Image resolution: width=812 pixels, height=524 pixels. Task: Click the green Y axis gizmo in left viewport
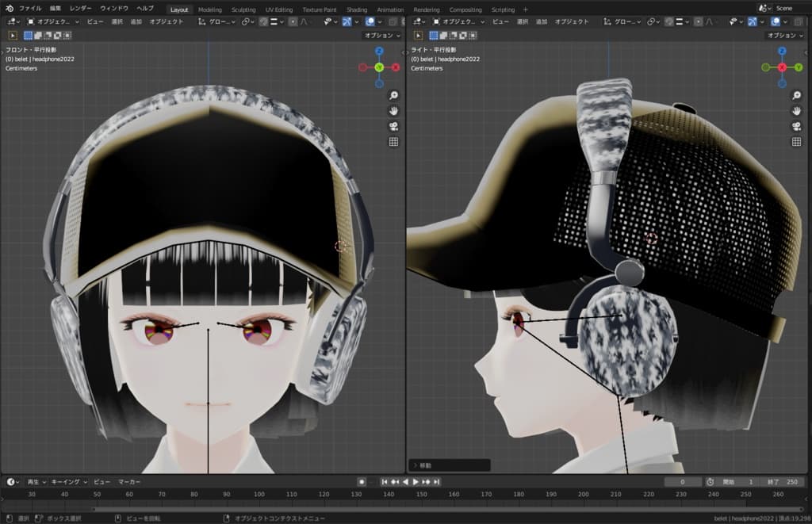pos(379,67)
